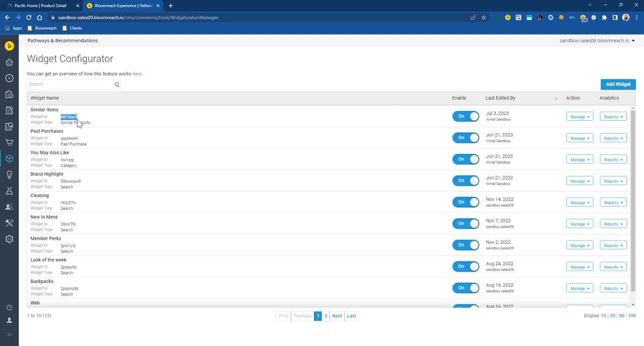Expand the Reports dropdown for Cleaning widget
The height and width of the screenshot is (346, 644).
pos(613,203)
